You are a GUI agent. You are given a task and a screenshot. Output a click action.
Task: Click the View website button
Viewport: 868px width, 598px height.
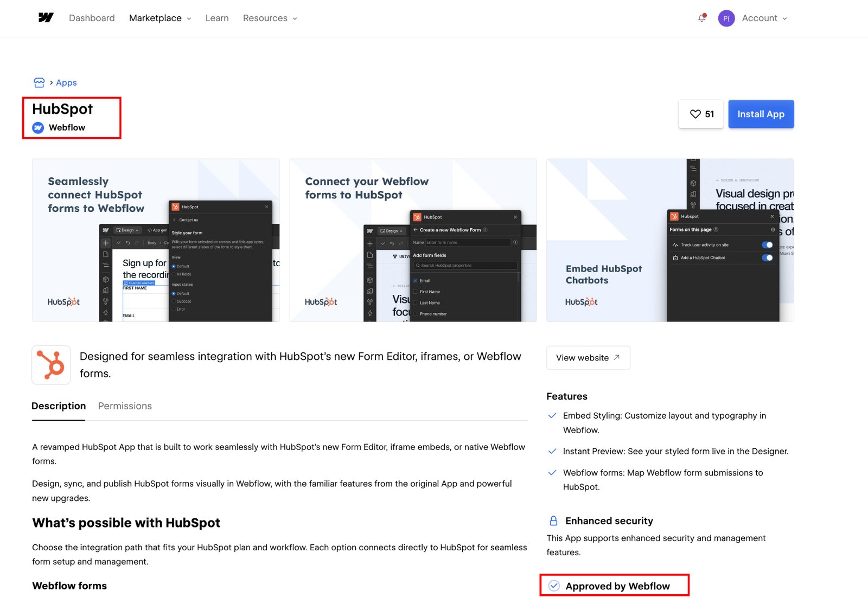588,357
